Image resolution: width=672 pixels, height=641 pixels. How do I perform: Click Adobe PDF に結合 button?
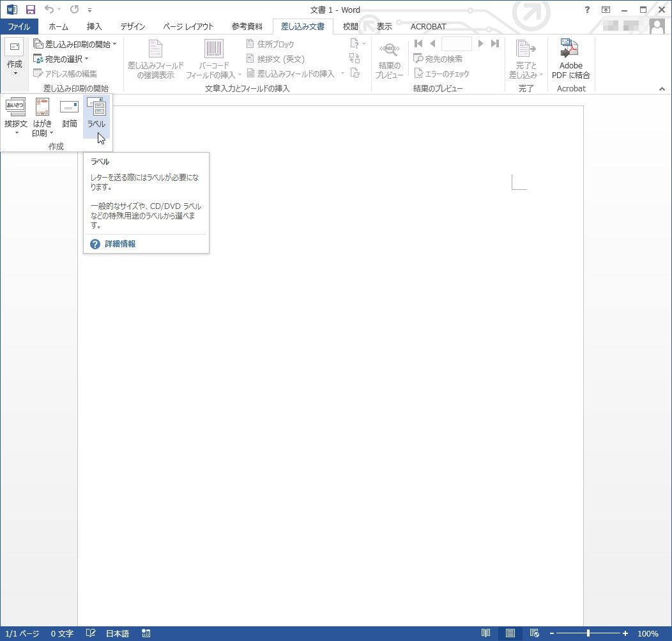[x=571, y=59]
